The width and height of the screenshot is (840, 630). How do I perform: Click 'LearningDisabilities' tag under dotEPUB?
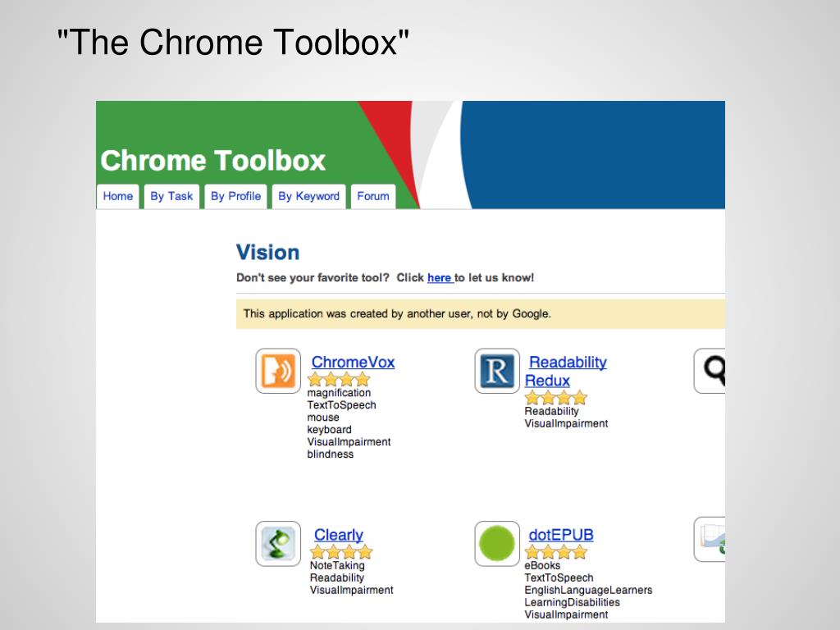coord(572,602)
